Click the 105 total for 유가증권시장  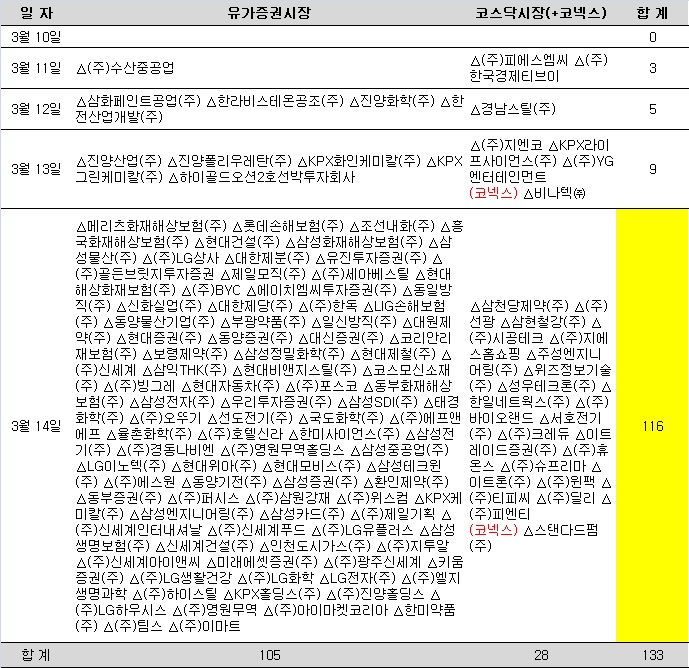tap(269, 655)
